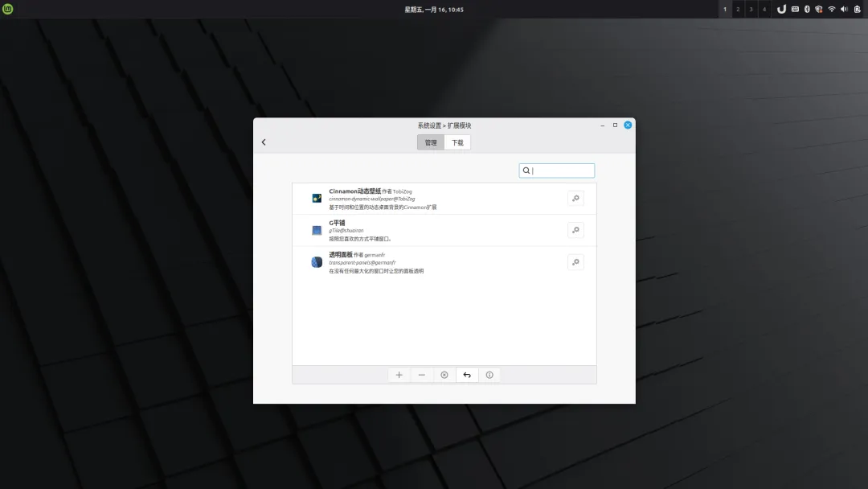Click description 在没有任何最大化的窗口时让您的面板透明
This screenshot has width=868, height=489.
(x=376, y=271)
